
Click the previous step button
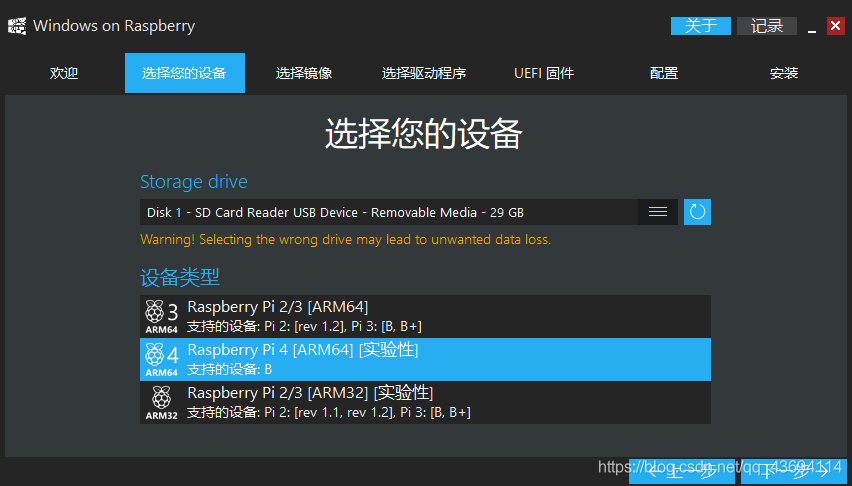(682, 471)
